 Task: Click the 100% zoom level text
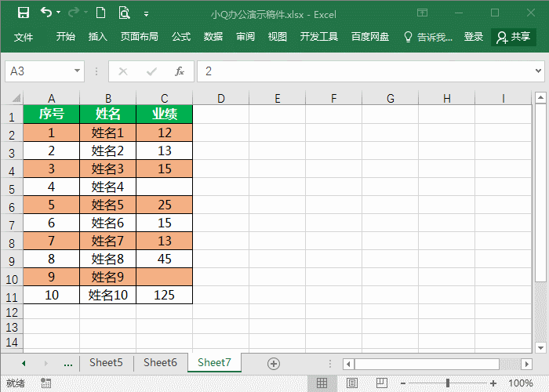521,383
